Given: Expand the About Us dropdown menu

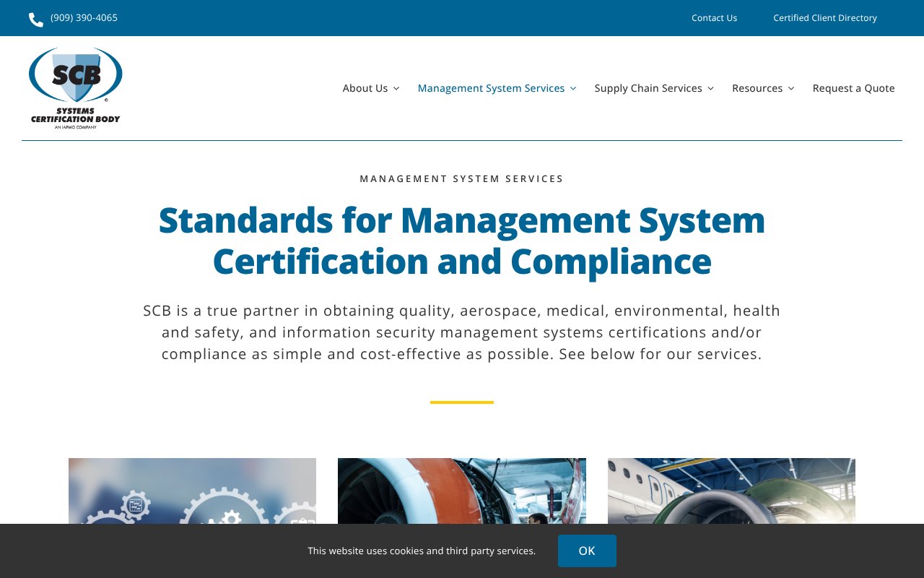Looking at the screenshot, I should click(397, 87).
